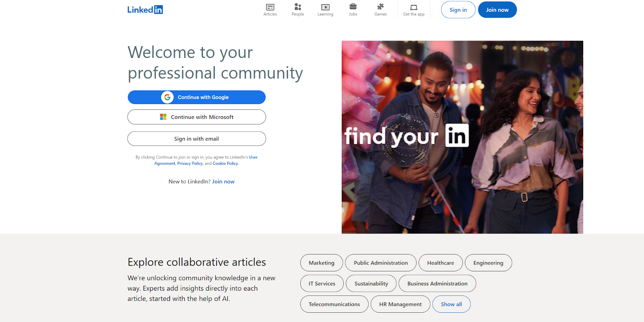Select the Sustainability topic pill
644x322 pixels.
[371, 283]
